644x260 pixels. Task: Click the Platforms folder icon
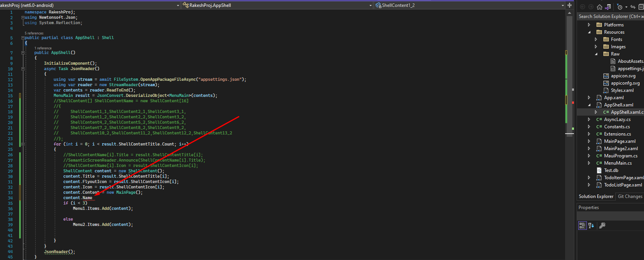click(x=599, y=25)
